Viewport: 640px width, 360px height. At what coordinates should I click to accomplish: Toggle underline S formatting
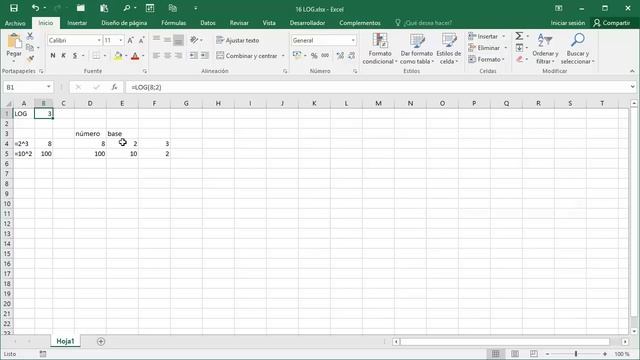[75, 56]
